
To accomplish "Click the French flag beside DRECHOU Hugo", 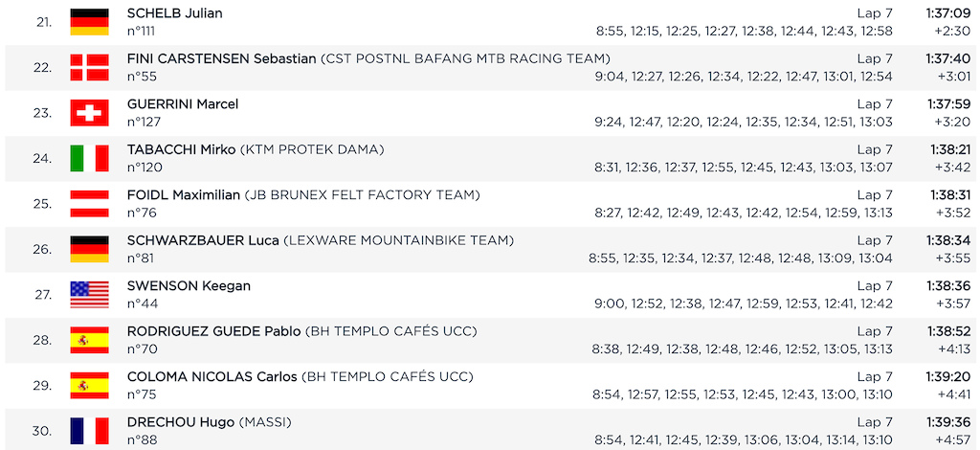I will pos(89,431).
